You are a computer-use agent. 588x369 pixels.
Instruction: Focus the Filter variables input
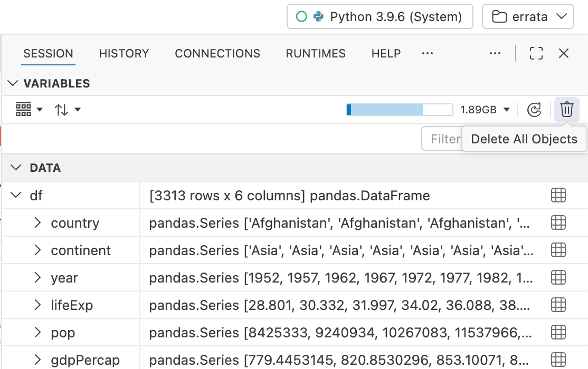442,139
